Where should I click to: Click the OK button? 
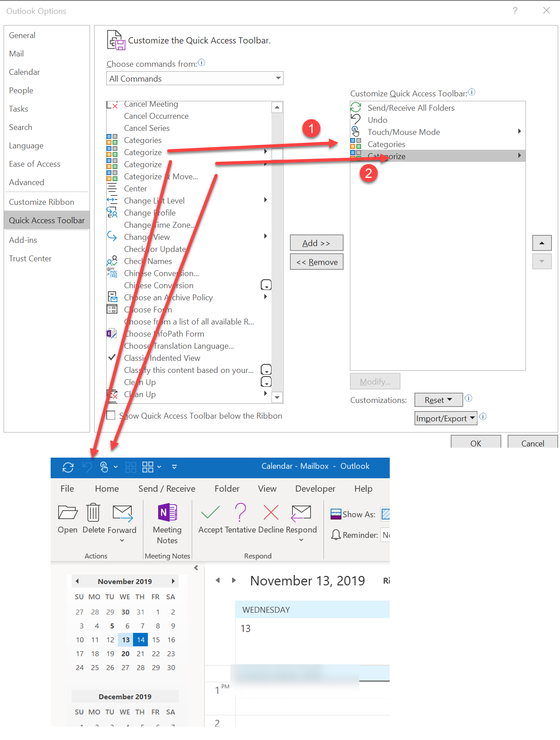click(x=476, y=442)
